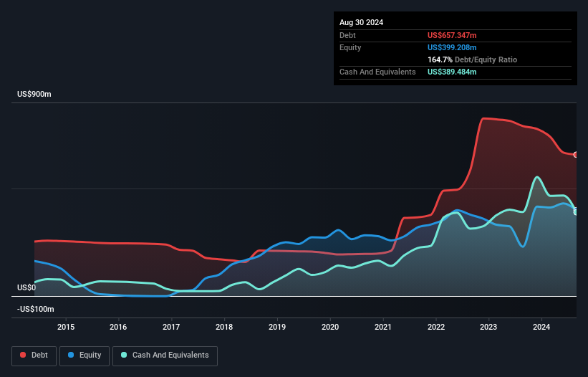This screenshot has height=377, width=588.
Task: Click the Aug 30 2024 tooltip date
Action: pyautogui.click(x=361, y=22)
